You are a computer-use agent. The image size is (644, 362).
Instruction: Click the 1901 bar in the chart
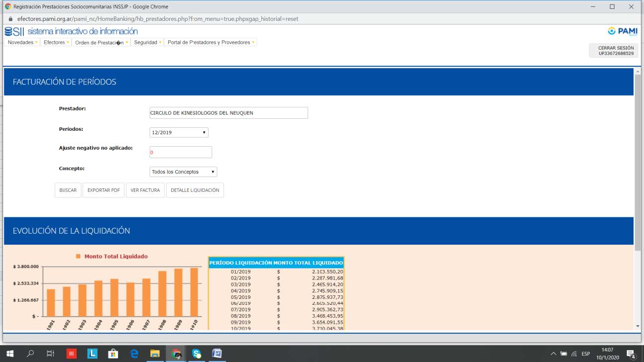pos(51,303)
